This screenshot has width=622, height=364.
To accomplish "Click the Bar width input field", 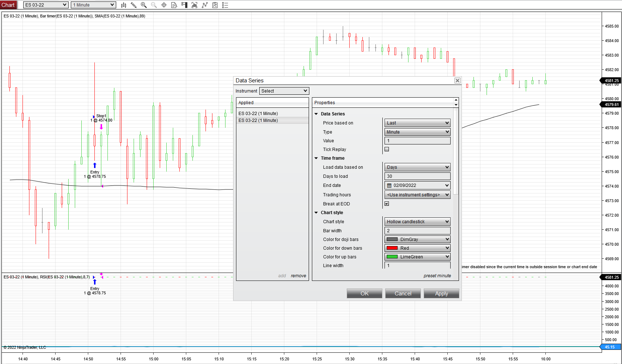I will 418,231.
